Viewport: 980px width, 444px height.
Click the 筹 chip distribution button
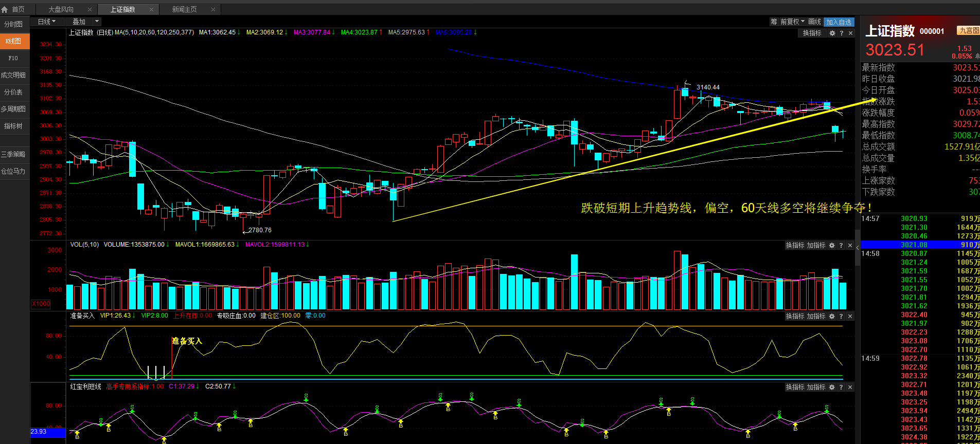point(774,22)
